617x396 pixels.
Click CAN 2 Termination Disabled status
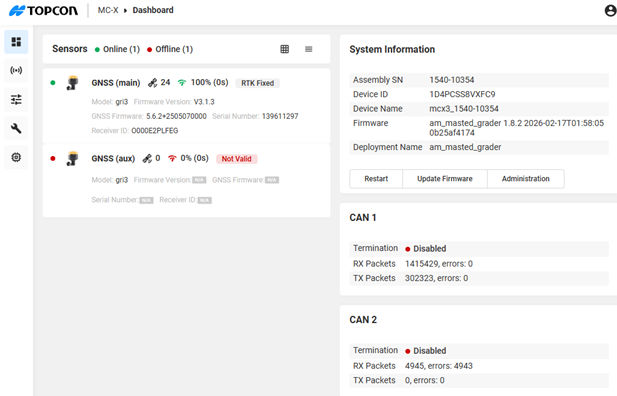coord(426,351)
